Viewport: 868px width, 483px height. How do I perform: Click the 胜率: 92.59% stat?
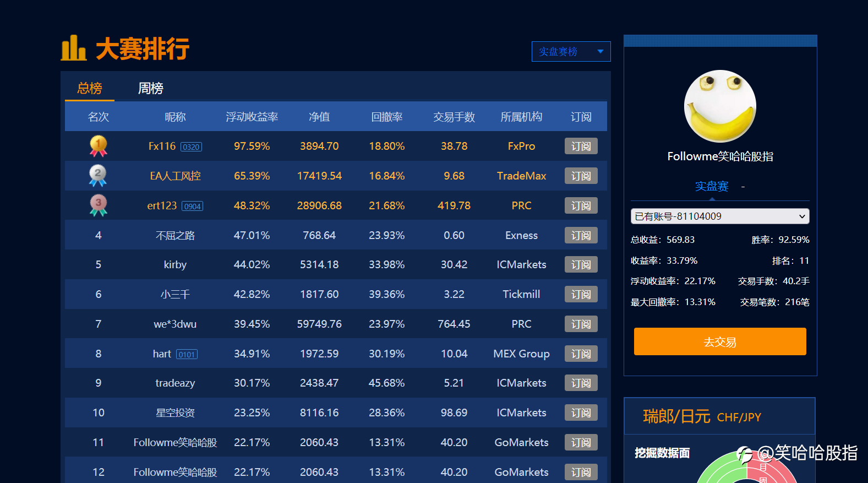coord(780,240)
